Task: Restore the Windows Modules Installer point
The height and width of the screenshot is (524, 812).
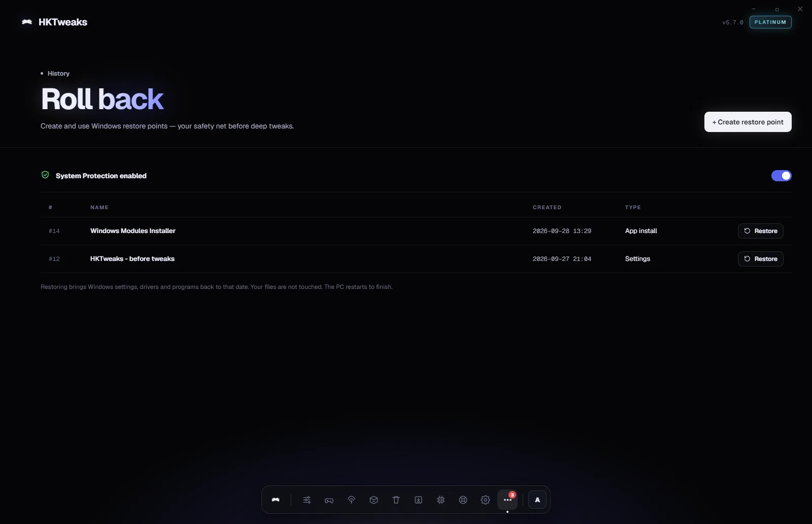Action: tap(760, 231)
